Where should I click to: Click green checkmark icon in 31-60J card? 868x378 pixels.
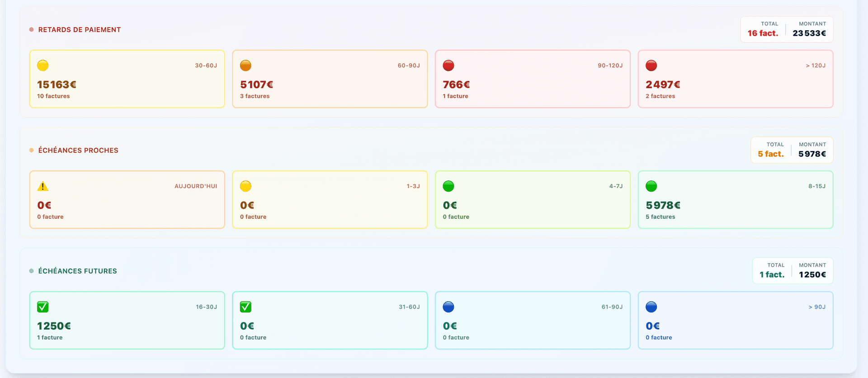[x=245, y=307]
